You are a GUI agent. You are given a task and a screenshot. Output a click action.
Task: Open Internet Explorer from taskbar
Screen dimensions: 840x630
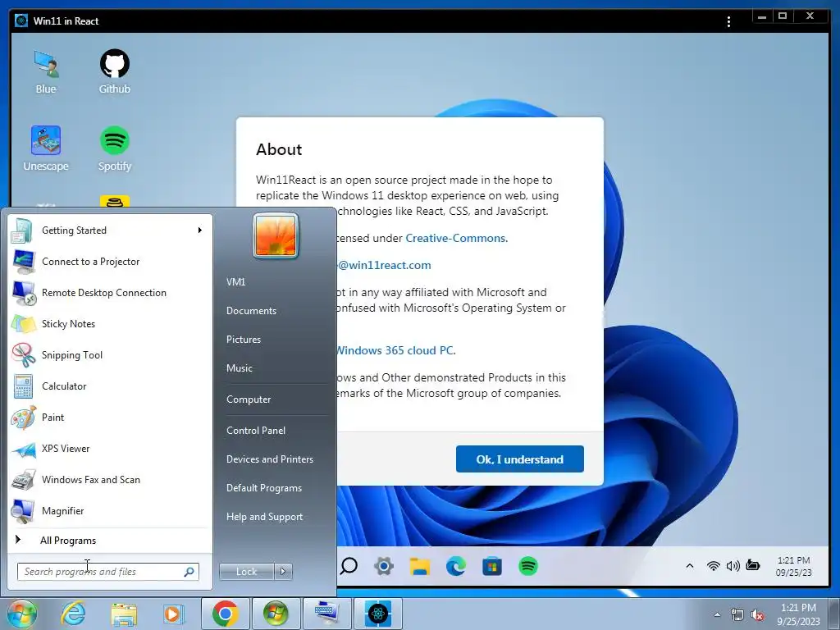(73, 614)
